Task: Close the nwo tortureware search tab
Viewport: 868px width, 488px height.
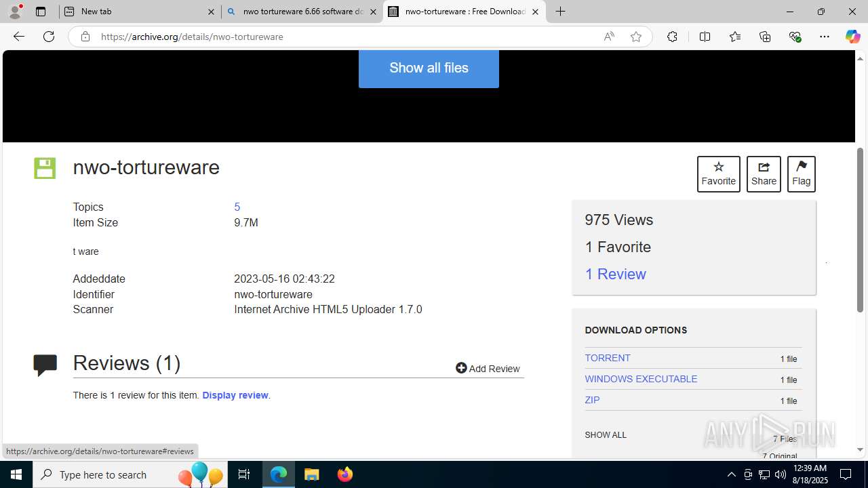Action: [373, 12]
